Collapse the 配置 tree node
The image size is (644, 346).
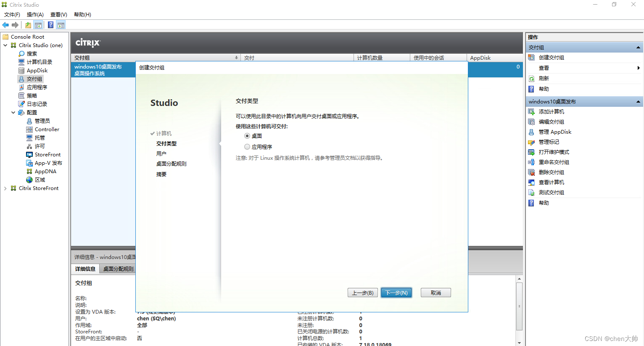(13, 113)
